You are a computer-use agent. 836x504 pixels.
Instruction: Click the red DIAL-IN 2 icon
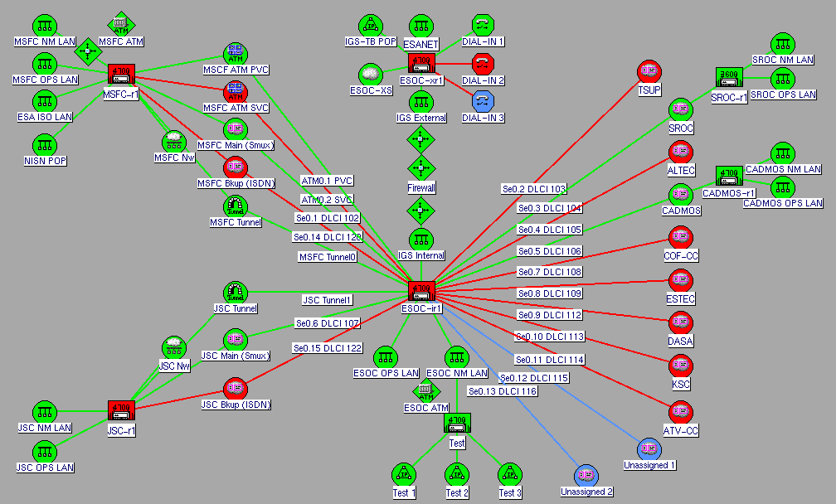pos(483,64)
